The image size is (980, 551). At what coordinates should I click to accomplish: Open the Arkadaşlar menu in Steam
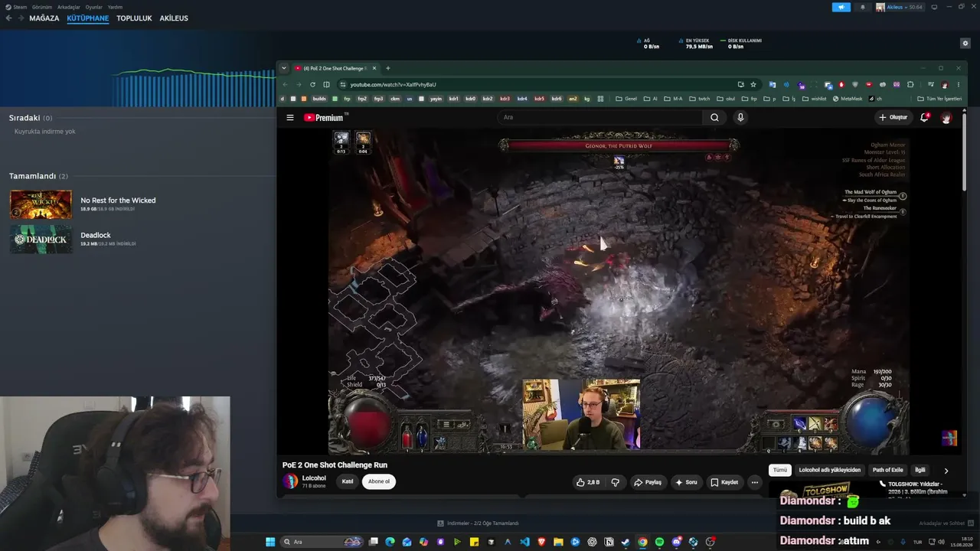68,7
